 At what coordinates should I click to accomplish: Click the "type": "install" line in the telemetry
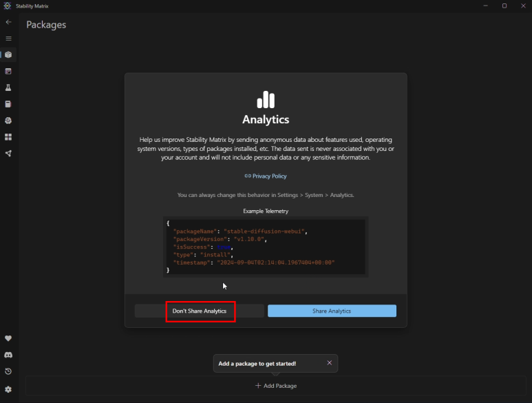pyautogui.click(x=203, y=255)
